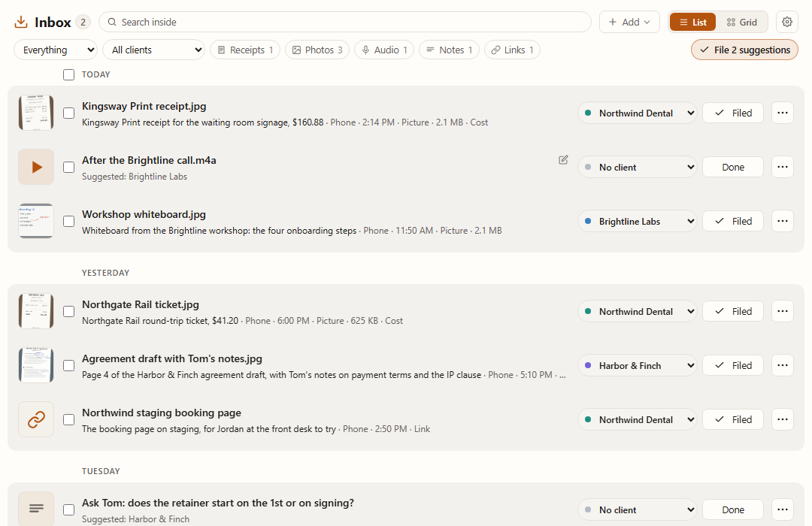The height and width of the screenshot is (526, 812).
Task: Open more options for Workshop whiteboard
Action: (x=783, y=221)
